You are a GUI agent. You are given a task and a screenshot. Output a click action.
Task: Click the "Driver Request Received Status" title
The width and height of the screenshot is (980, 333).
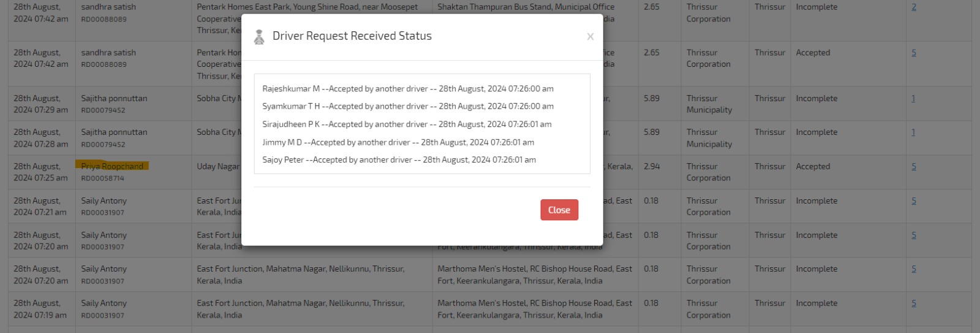(352, 36)
